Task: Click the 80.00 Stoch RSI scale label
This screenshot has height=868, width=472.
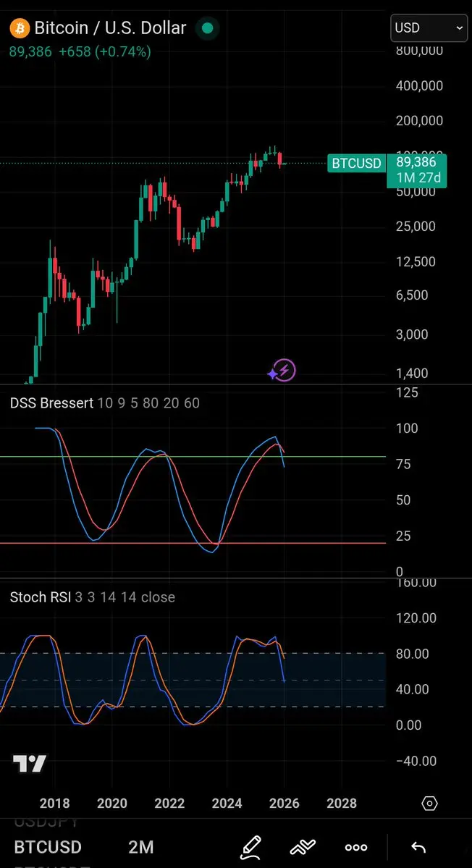Action: click(x=413, y=654)
